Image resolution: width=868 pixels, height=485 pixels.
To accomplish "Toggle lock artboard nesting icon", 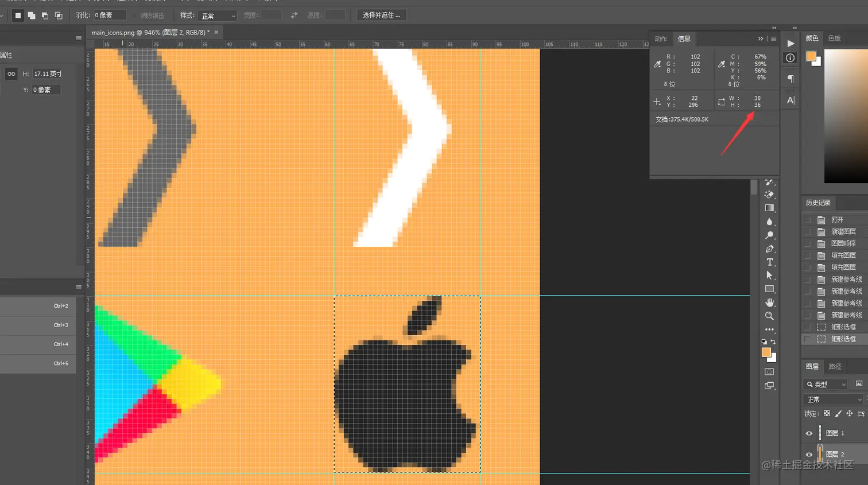I will (861, 413).
